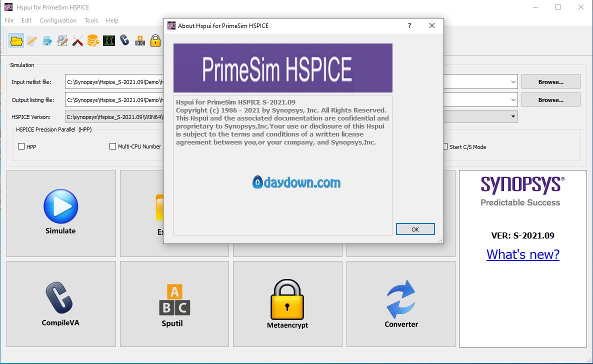
Task: Follow the What's new? link
Action: (522, 254)
